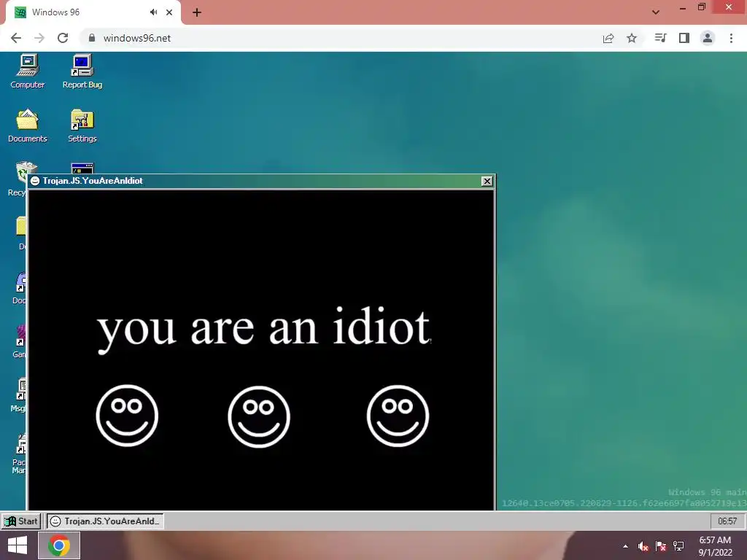The image size is (747, 560).
Task: Show hidden system tray icons
Action: pos(625,546)
